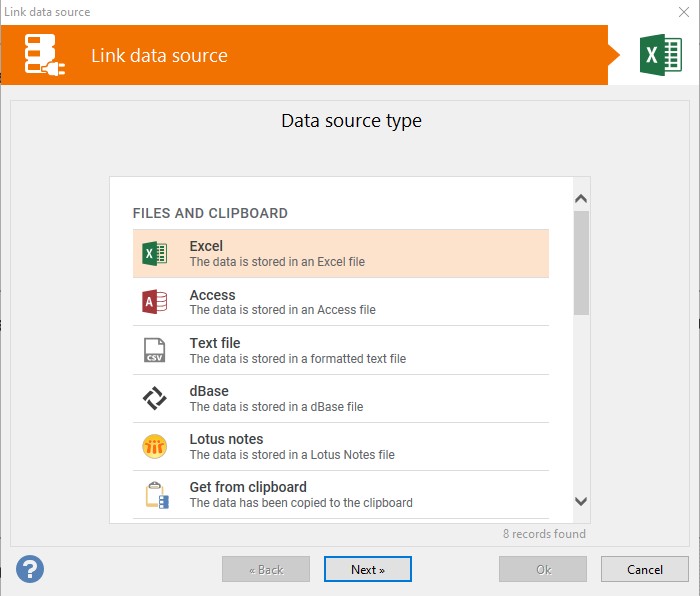Click the '8 records found' status text
Viewport: 700px width, 596px height.
click(x=544, y=534)
